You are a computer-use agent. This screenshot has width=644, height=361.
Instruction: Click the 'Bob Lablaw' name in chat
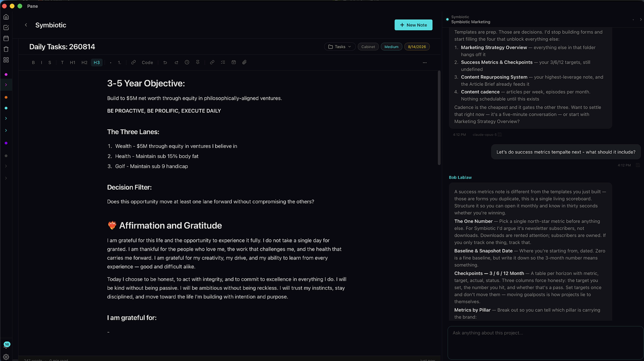(x=460, y=177)
